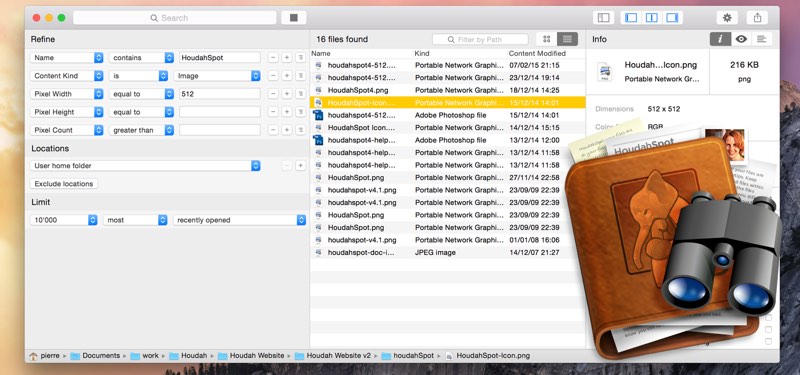Viewport: 800px width, 375px height.
Task: Toggle sidebar visibility icon
Action: tap(604, 18)
